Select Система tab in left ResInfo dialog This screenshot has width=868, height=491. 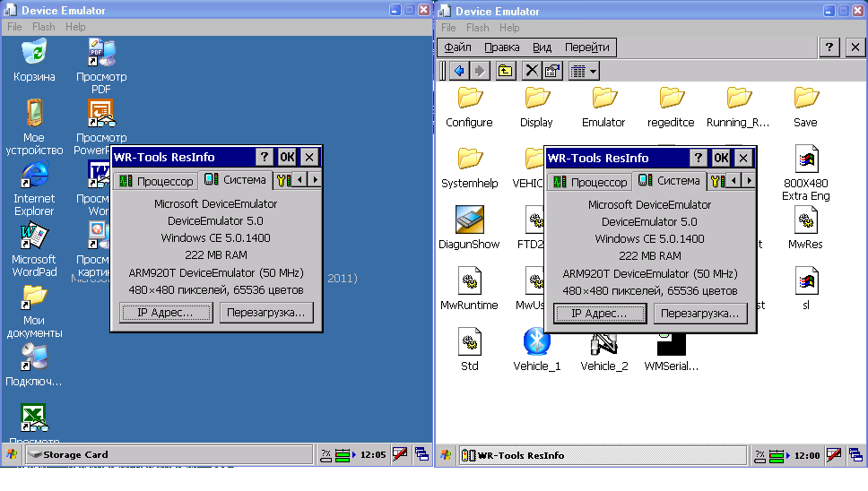click(235, 180)
